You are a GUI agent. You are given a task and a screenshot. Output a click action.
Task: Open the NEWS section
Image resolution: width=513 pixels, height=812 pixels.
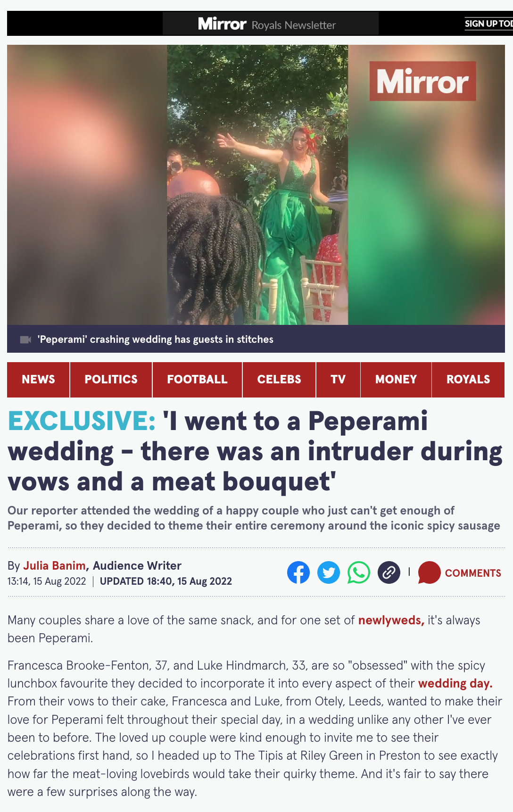click(x=38, y=380)
